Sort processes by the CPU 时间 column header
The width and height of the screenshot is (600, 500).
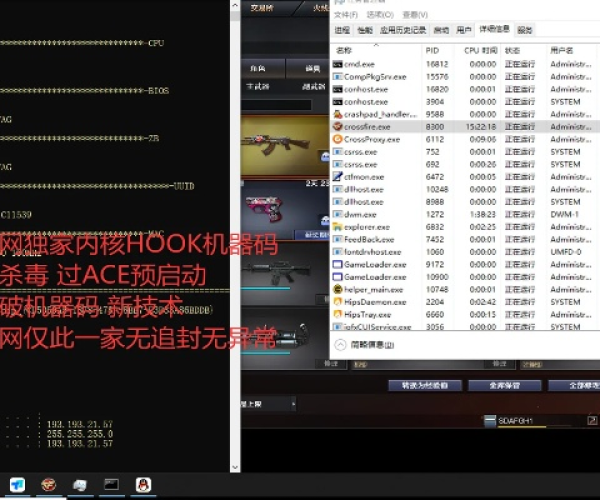tap(480, 50)
